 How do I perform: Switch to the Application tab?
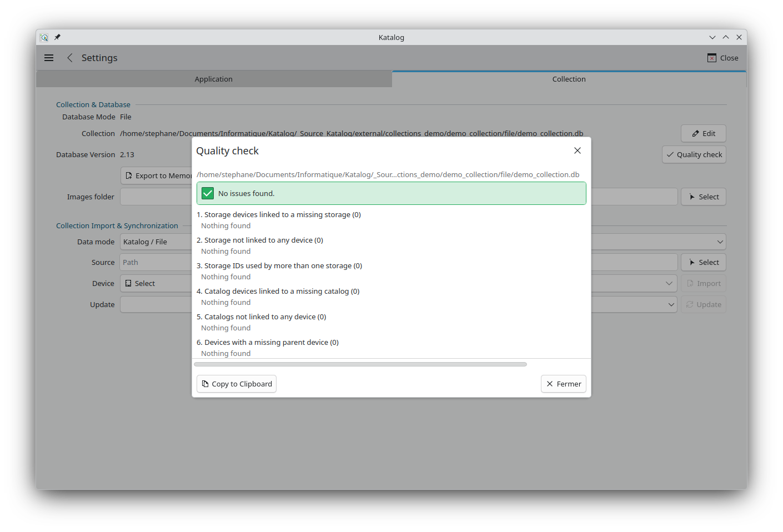click(x=214, y=79)
